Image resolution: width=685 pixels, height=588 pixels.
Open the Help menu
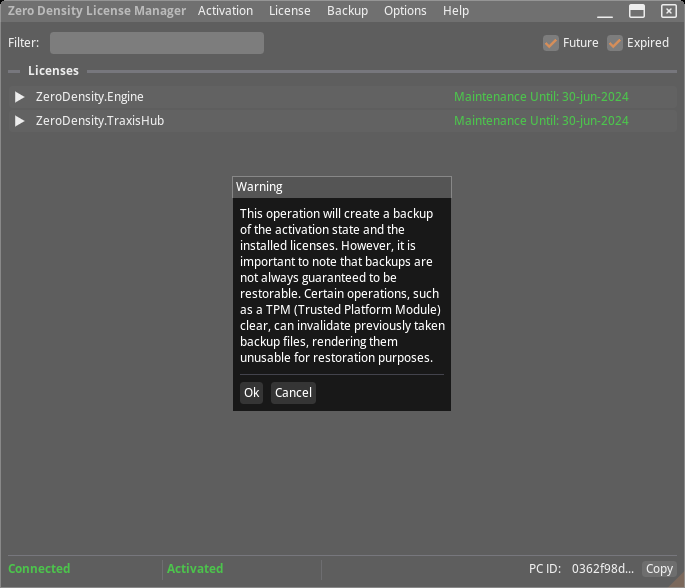456,11
